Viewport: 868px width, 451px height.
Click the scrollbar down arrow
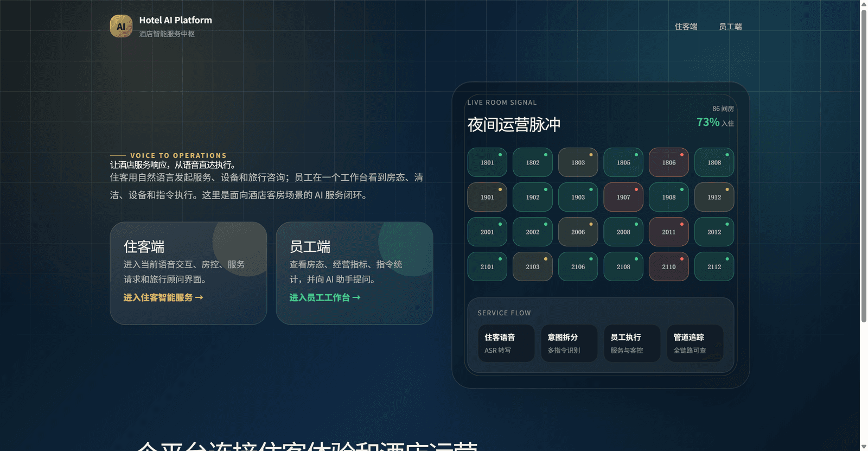pyautogui.click(x=864, y=447)
